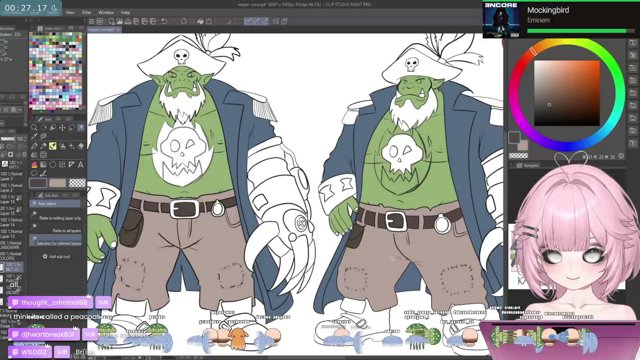The image size is (640, 360).
Task: Select the Ruler tool
Action: [x=71, y=164]
